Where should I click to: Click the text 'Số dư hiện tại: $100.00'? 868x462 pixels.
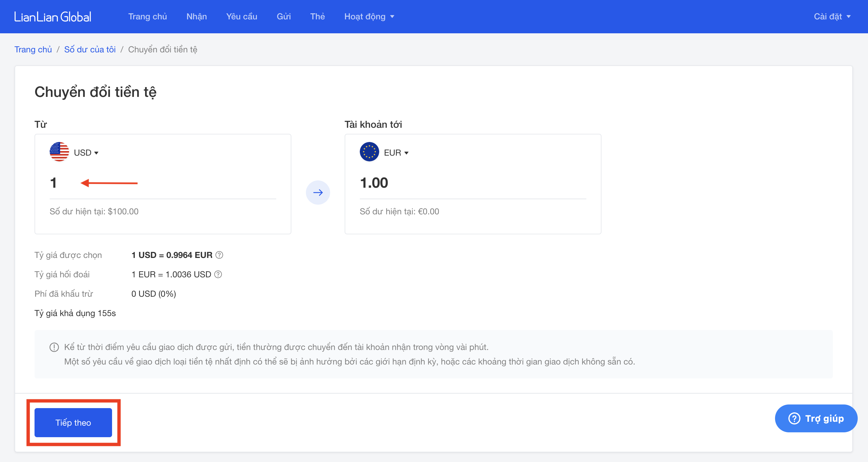click(x=94, y=211)
